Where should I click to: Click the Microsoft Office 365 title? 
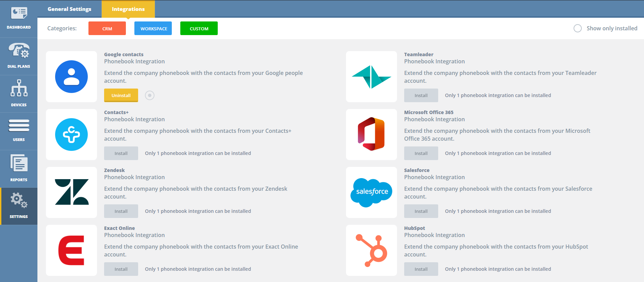point(429,112)
